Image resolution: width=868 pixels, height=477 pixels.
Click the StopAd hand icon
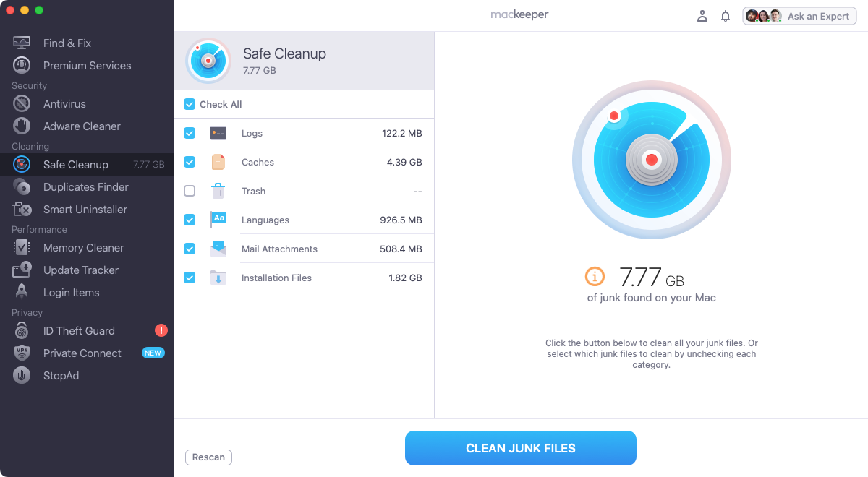(22, 375)
